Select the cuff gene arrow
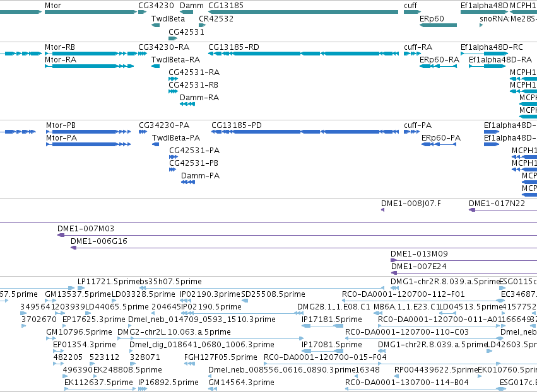 pyautogui.click(x=412, y=12)
